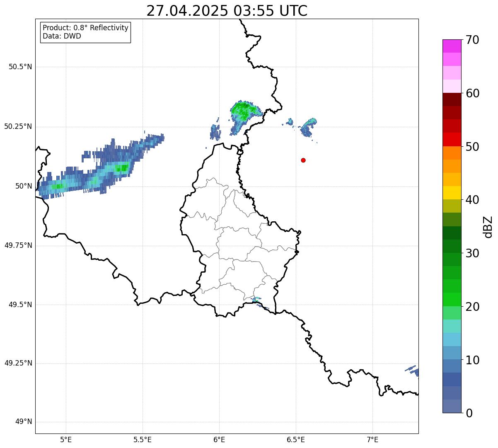Click the colorbar tick label 0
The height and width of the screenshot is (448, 498).
pyautogui.click(x=469, y=413)
